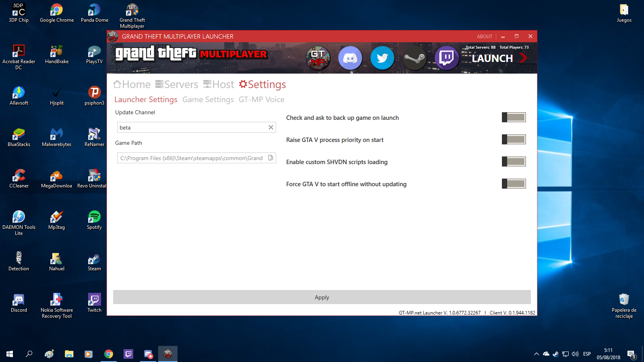The width and height of the screenshot is (644, 362).
Task: Click the Update Channel text field
Action: (x=196, y=128)
